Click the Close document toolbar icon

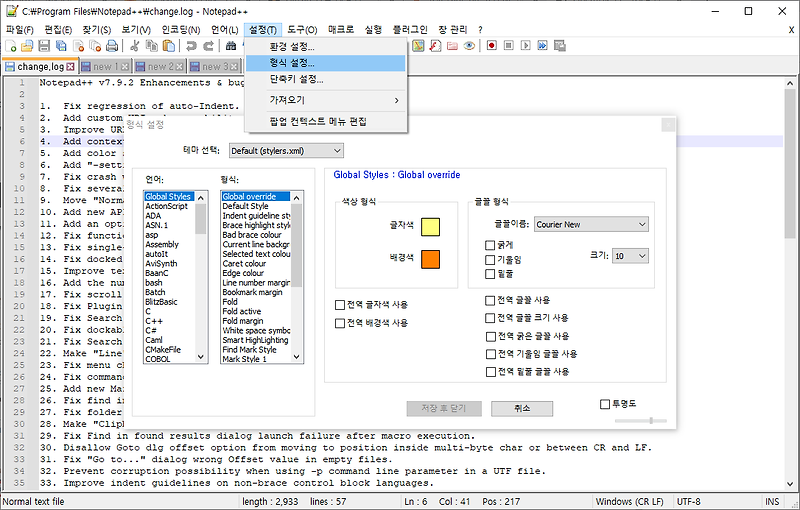coord(78,46)
